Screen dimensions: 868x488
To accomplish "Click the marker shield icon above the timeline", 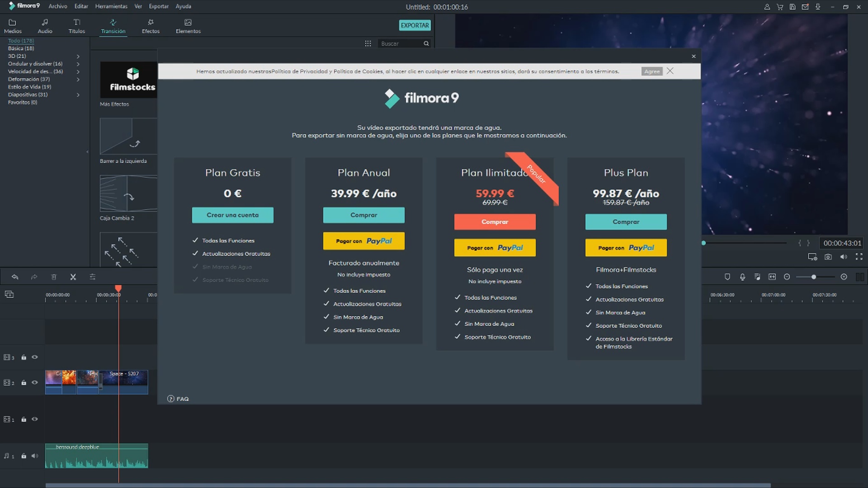I will click(727, 277).
